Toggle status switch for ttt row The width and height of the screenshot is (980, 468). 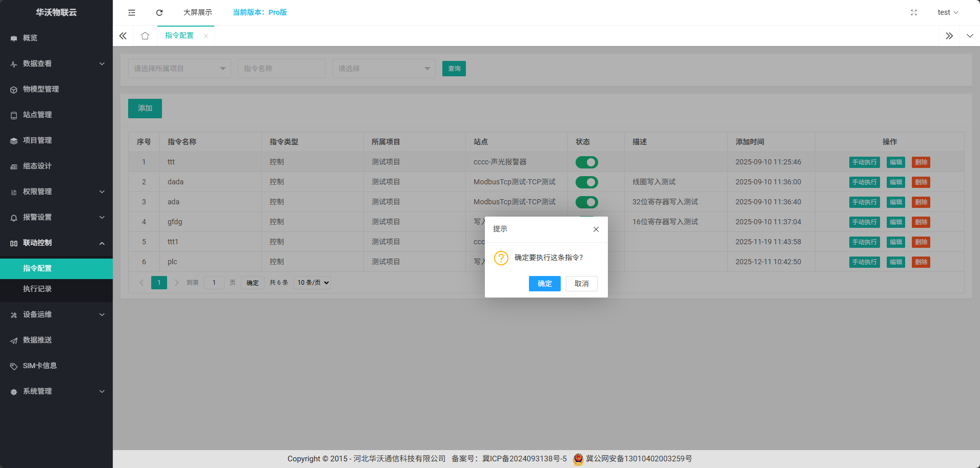click(586, 162)
